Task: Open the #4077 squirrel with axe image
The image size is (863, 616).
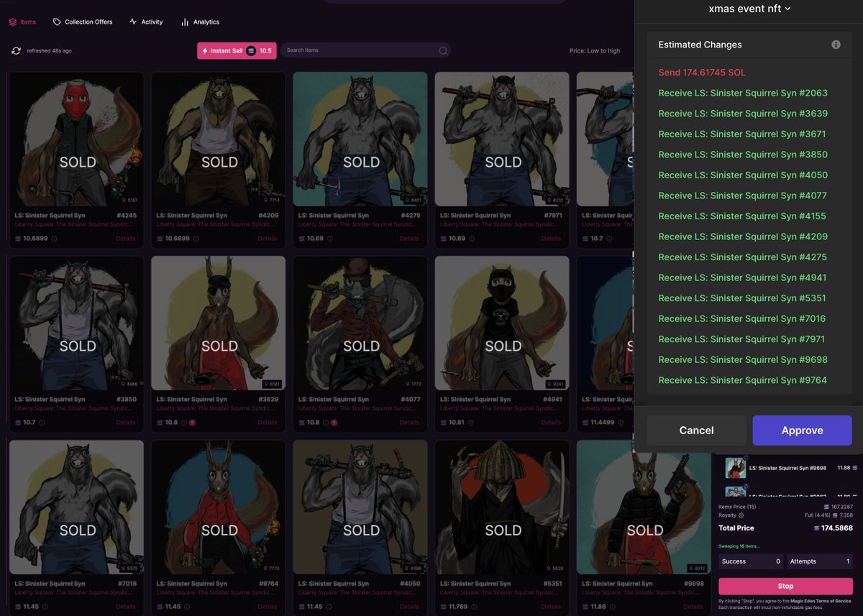Action: (x=360, y=323)
